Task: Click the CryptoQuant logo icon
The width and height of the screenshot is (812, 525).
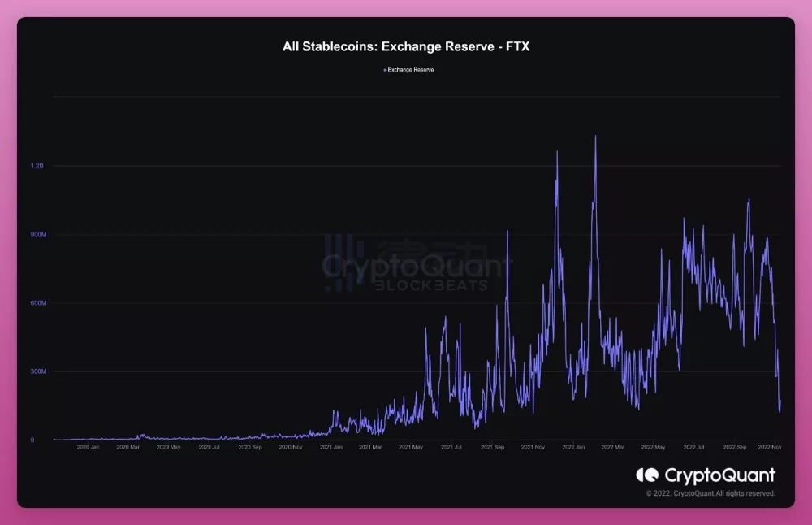Action: tap(647, 475)
